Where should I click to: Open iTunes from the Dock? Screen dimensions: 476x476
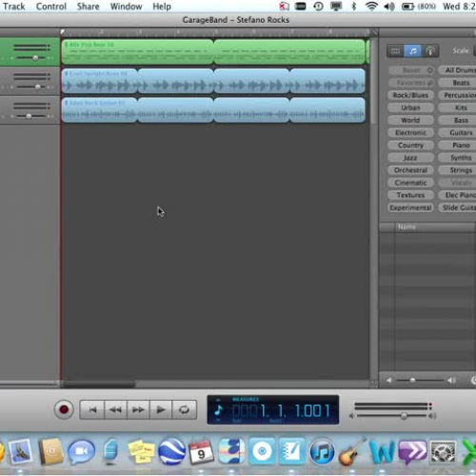pos(322,451)
